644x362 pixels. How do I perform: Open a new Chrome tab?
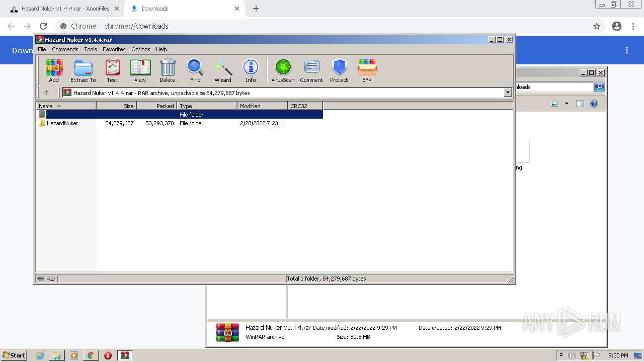coord(256,9)
